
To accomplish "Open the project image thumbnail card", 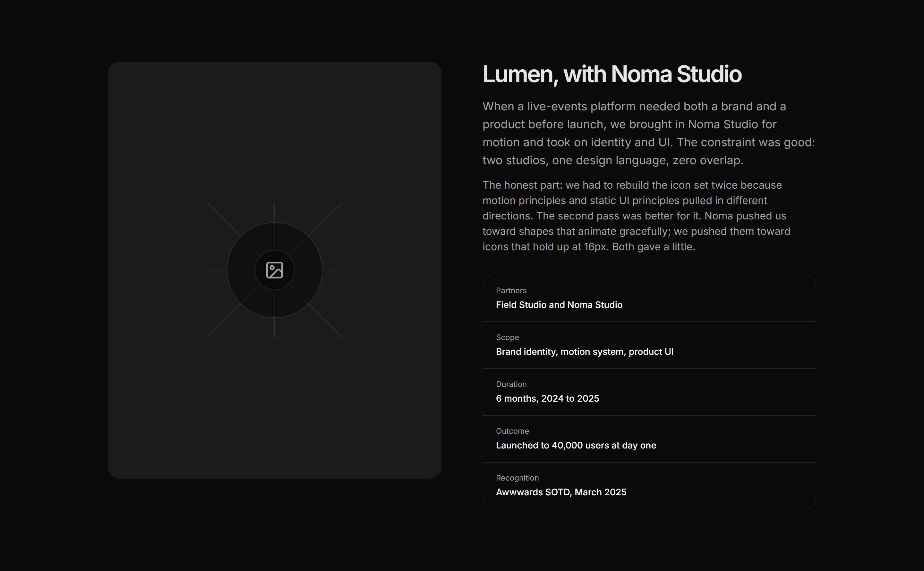I will point(275,270).
